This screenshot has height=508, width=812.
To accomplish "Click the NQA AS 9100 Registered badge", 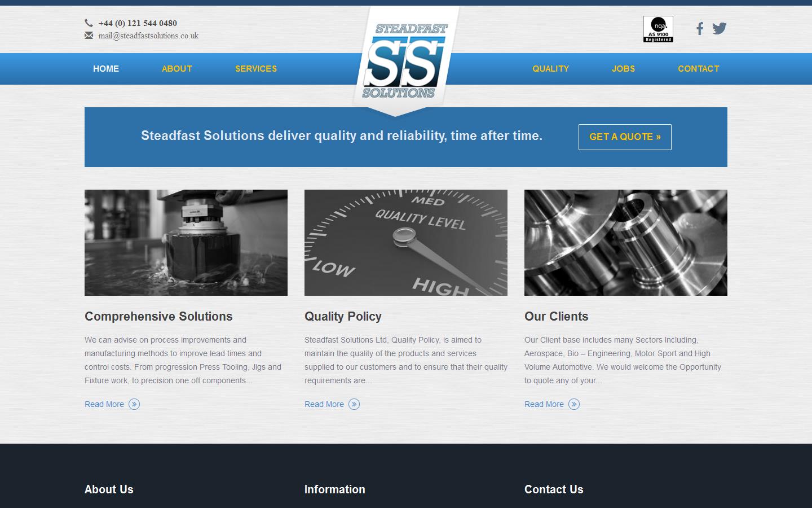I will [x=657, y=28].
